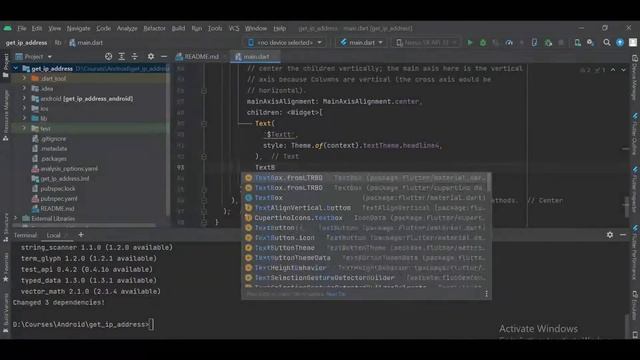
Task: Open Nexus emulator device dropdown
Action: [426, 42]
